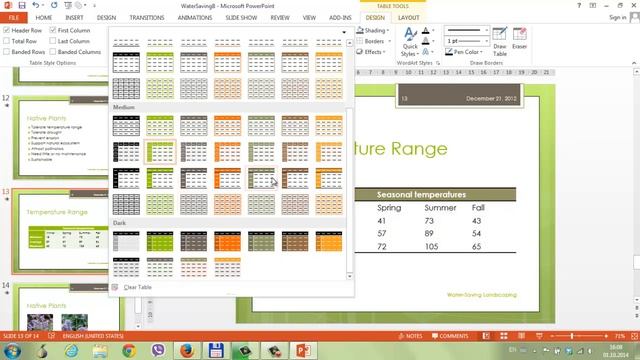Click the spell check icon in status bar

(51, 336)
